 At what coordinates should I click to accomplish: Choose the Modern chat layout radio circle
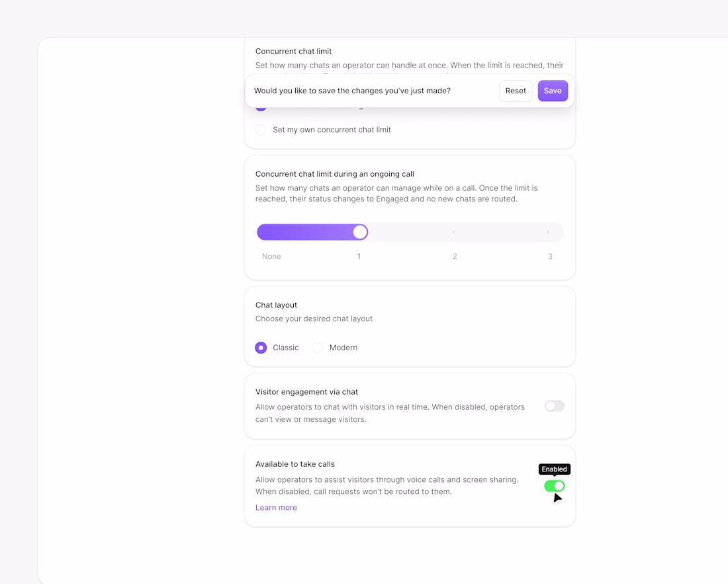click(x=318, y=348)
